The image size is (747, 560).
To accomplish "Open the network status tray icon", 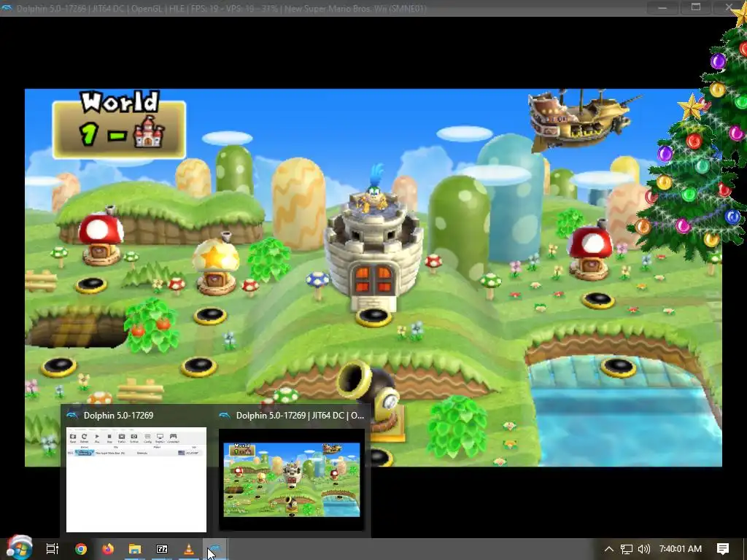I will [x=627, y=549].
